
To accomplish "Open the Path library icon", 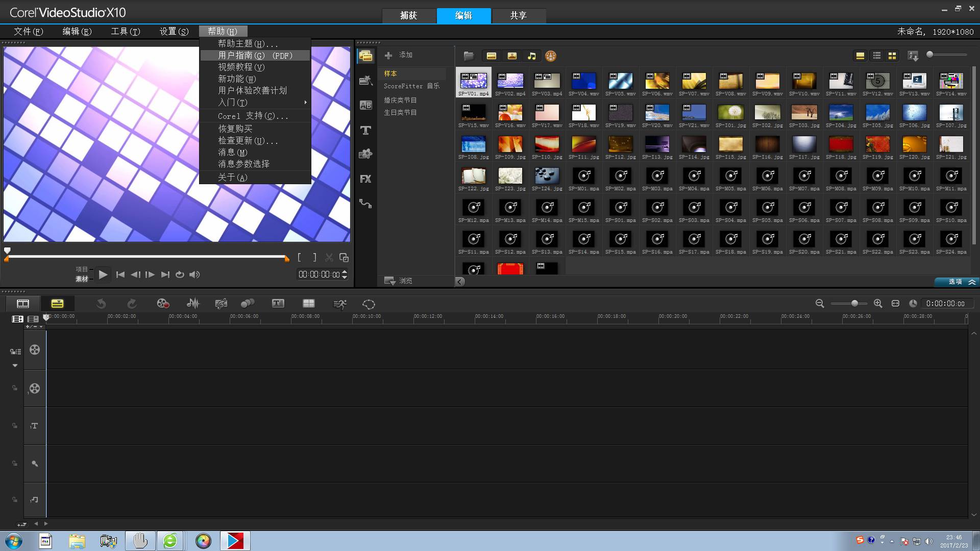I will coord(365,204).
